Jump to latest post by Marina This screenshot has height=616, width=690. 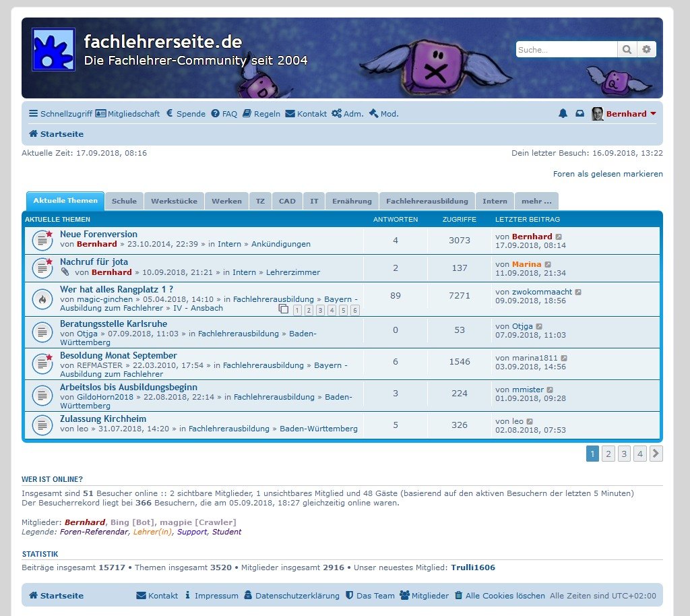tap(548, 264)
